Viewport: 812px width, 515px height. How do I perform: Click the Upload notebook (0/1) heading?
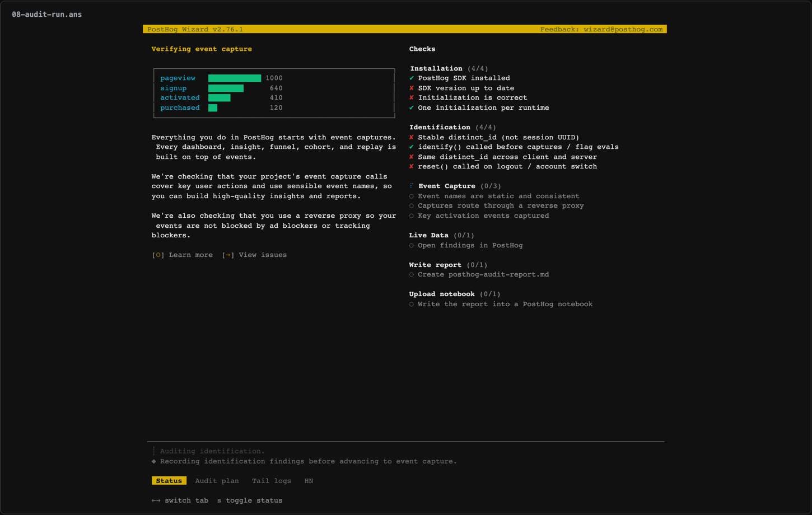click(x=455, y=294)
